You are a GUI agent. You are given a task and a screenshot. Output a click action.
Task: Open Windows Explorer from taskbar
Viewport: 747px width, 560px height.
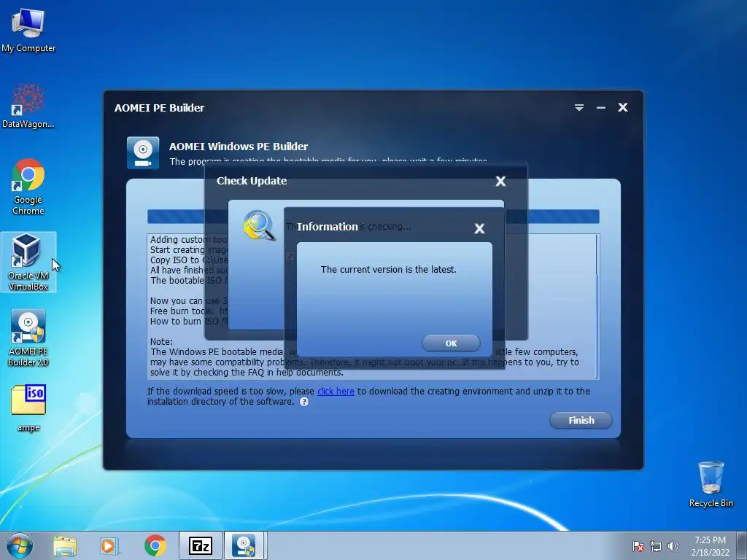pyautogui.click(x=65, y=545)
